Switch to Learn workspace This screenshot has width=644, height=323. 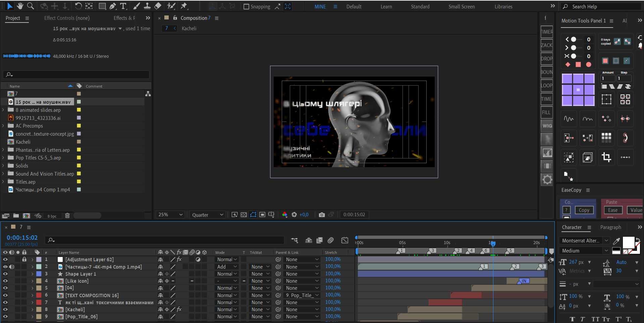tap(386, 6)
